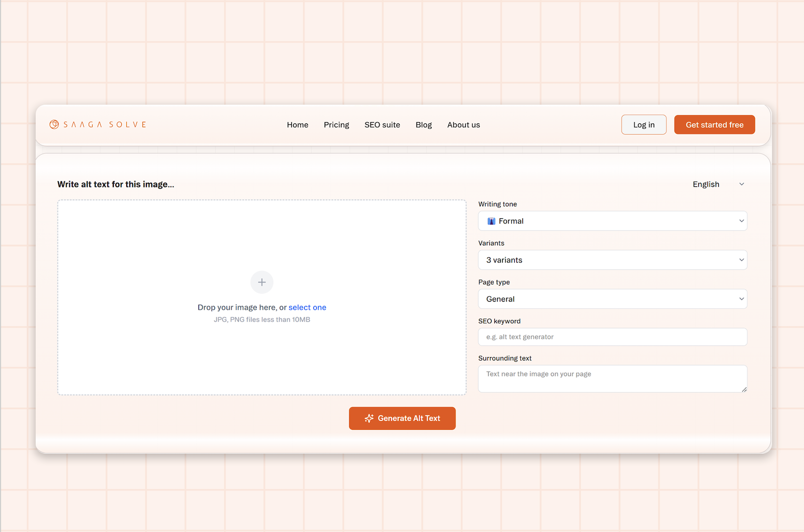Click the sparkle icon on Generate Alt Text
Screen dimensions: 804x532
click(369, 418)
